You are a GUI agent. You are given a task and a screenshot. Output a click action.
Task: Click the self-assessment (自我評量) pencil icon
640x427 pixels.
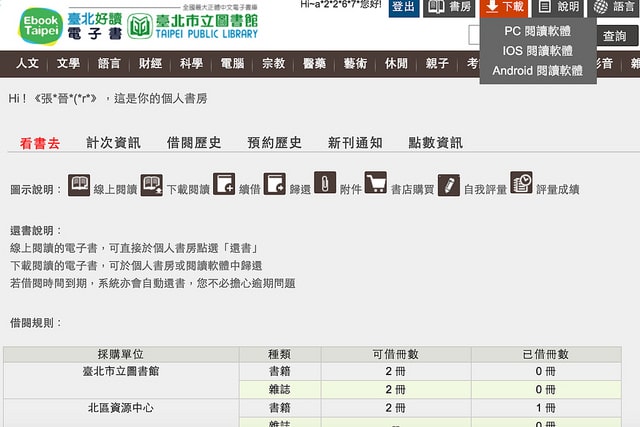pyautogui.click(x=449, y=185)
